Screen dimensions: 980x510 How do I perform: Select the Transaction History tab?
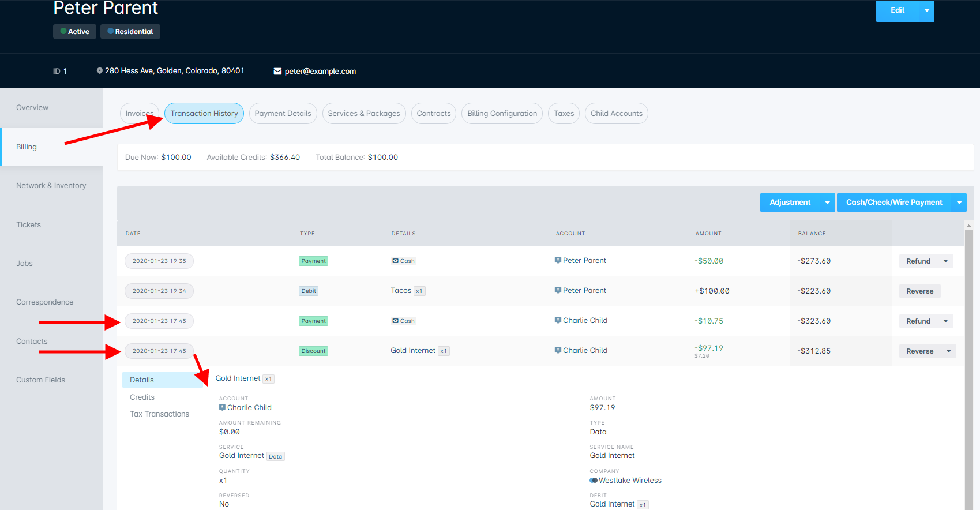pyautogui.click(x=204, y=114)
